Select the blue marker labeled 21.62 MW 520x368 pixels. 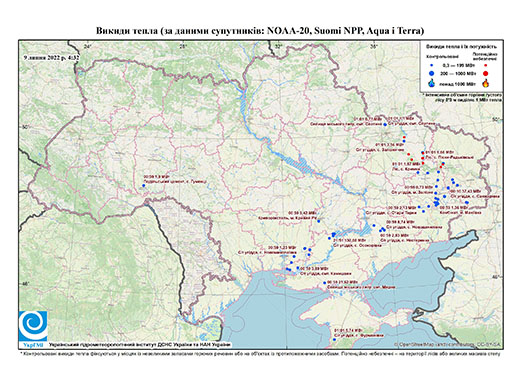point(325,283)
